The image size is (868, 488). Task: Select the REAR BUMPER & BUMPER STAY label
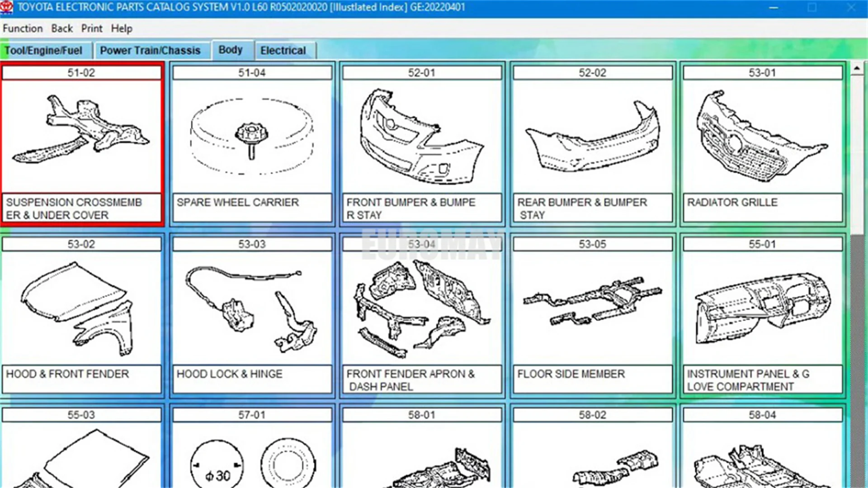(x=593, y=208)
